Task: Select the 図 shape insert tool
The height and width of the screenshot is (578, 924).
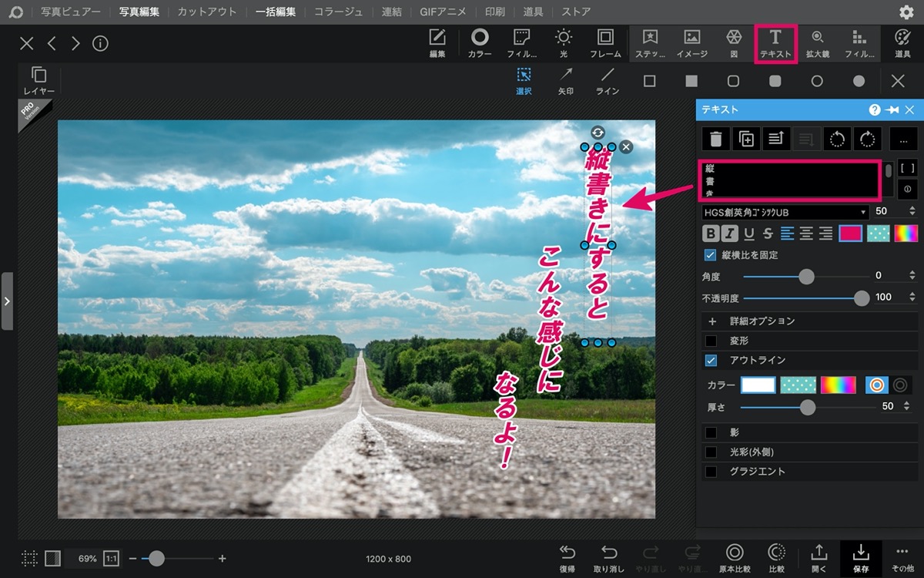Action: [x=734, y=43]
